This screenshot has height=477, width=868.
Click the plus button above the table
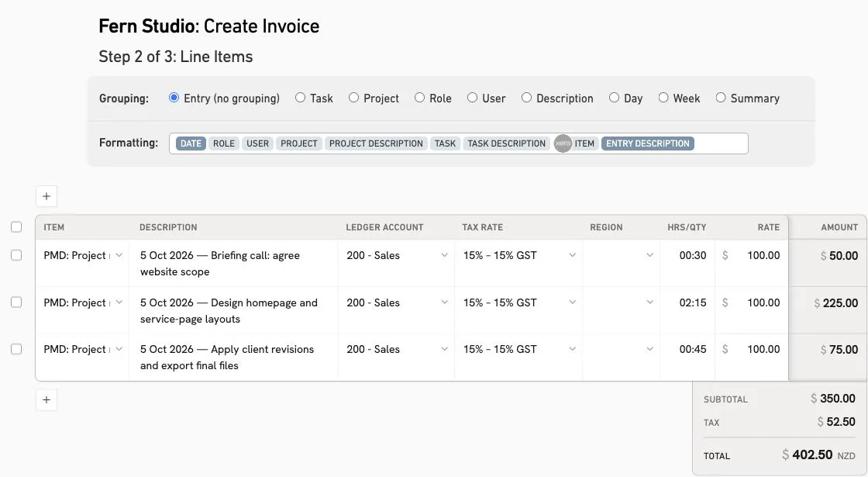(x=46, y=196)
